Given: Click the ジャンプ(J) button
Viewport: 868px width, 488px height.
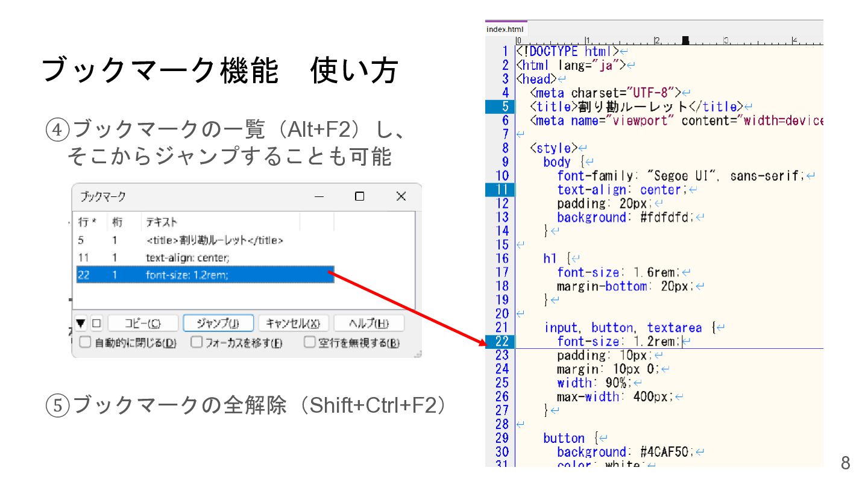Looking at the screenshot, I should click(x=218, y=324).
